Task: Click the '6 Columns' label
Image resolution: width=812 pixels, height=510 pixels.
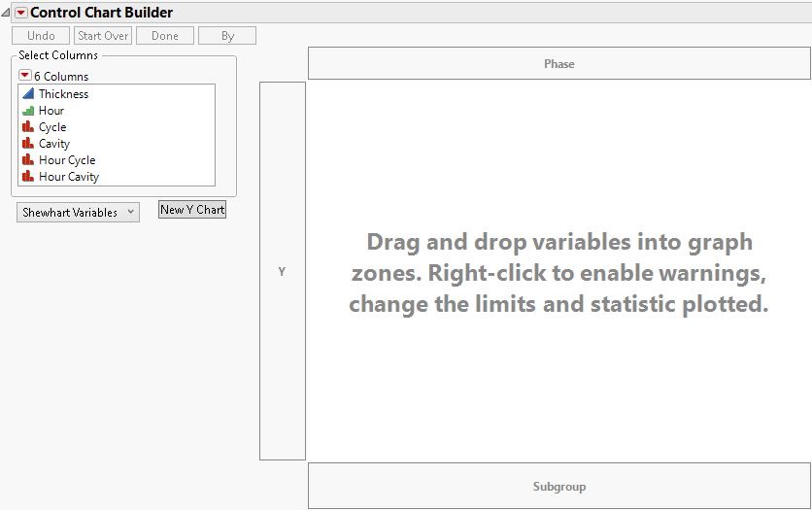Action: (61, 76)
